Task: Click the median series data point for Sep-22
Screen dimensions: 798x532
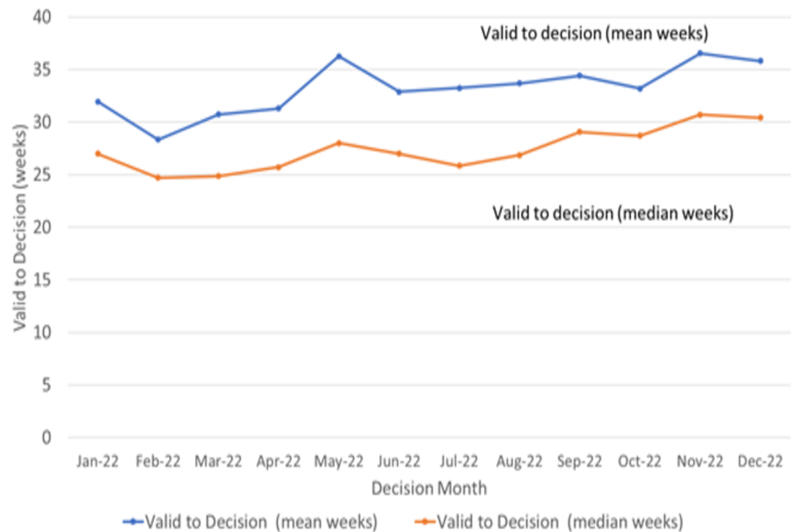Action: click(x=579, y=131)
